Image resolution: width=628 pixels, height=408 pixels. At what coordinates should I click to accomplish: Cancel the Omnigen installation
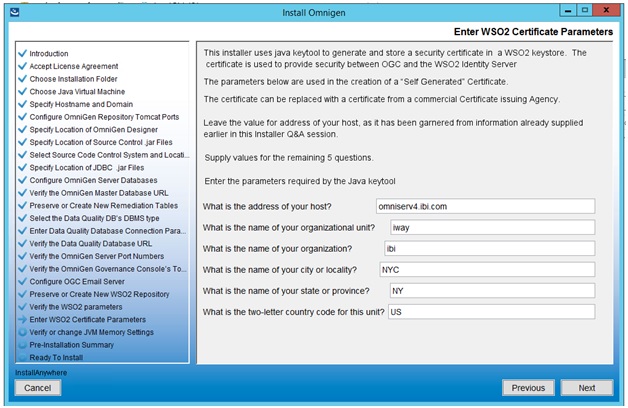pyautogui.click(x=38, y=388)
